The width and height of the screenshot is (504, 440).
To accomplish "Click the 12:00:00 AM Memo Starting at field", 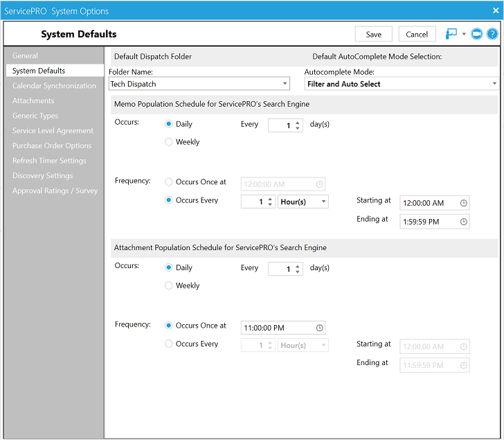I will click(x=434, y=203).
